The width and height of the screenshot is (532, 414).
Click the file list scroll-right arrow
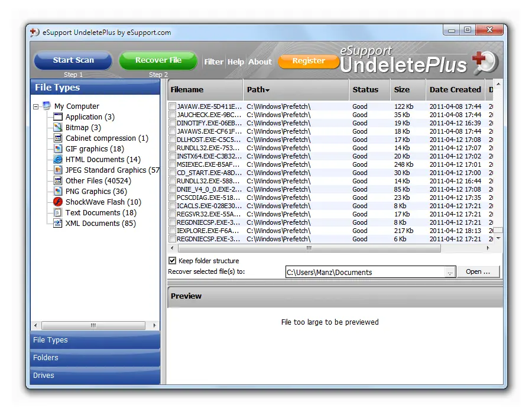[x=488, y=248]
